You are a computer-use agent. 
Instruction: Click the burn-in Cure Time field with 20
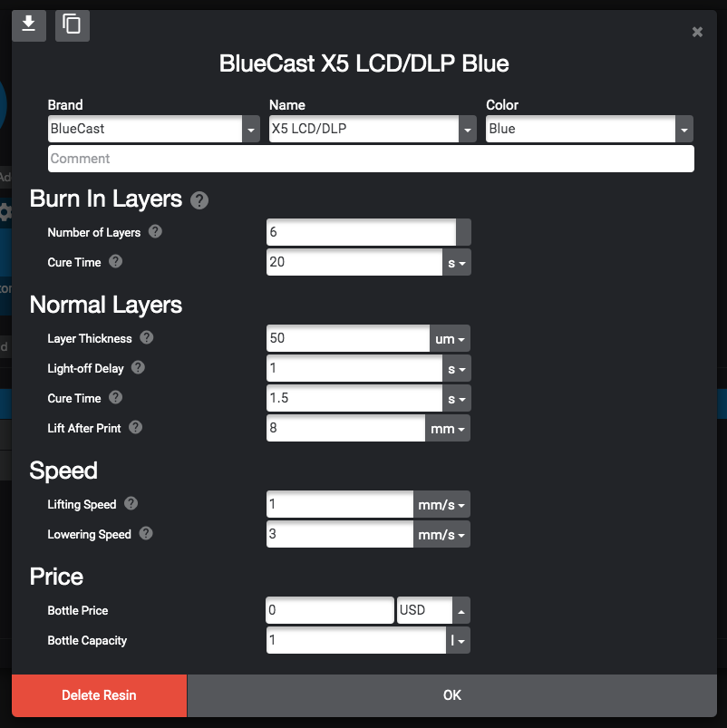click(354, 262)
